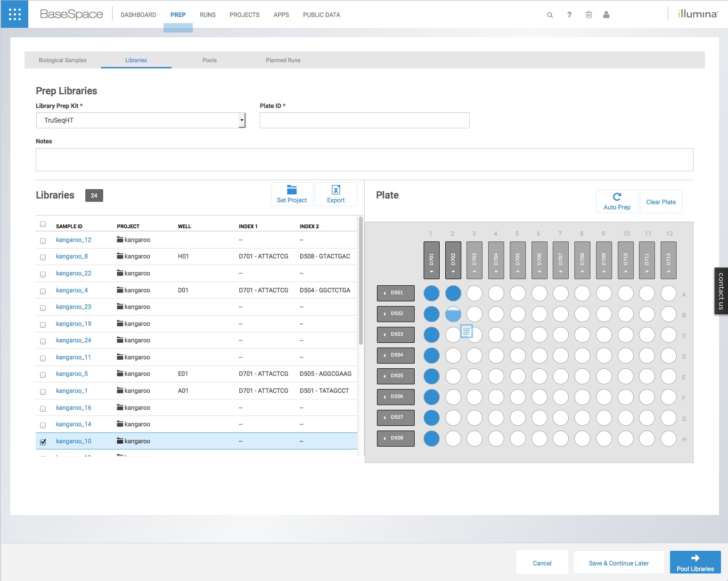728x581 pixels.
Task: Select empty well E6 on plate
Action: [540, 376]
